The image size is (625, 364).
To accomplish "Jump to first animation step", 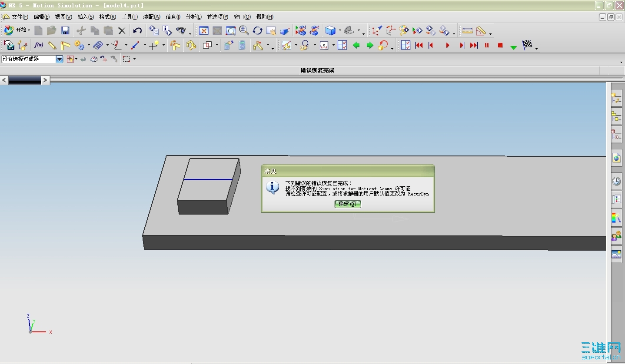I will pyautogui.click(x=419, y=45).
